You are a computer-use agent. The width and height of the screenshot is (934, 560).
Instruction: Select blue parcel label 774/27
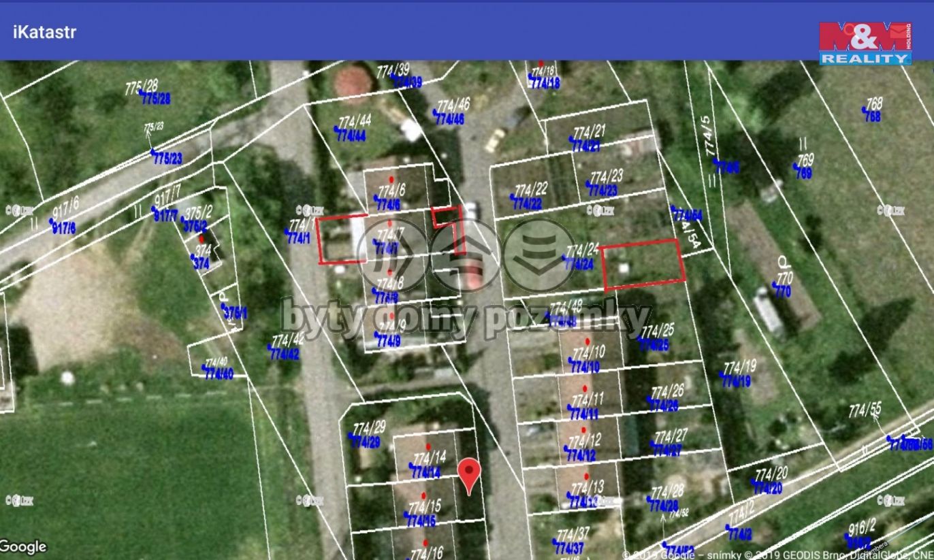pos(669,450)
